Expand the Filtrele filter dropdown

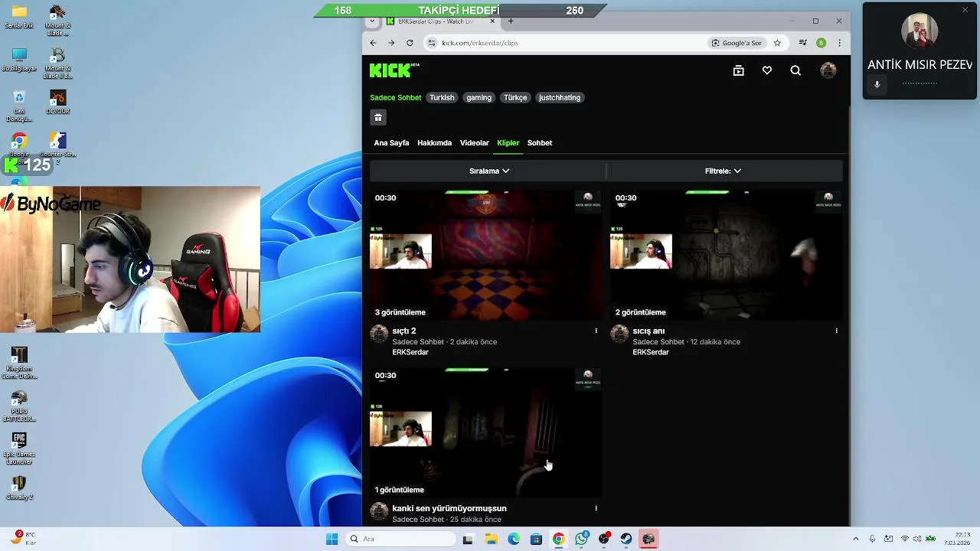[723, 171]
